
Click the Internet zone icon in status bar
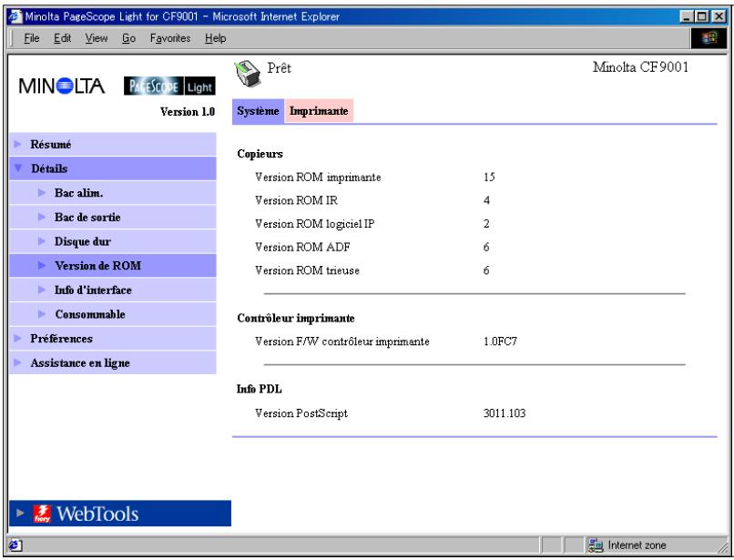(596, 545)
